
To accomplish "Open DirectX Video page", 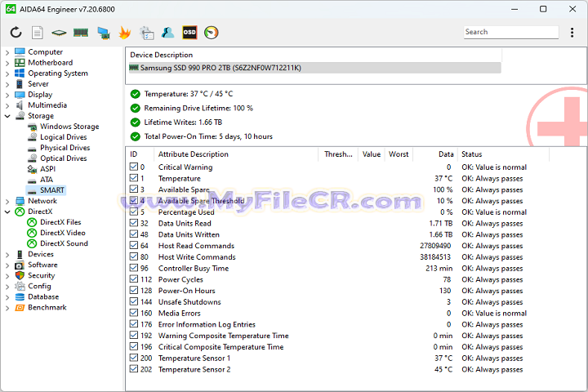I will click(63, 233).
